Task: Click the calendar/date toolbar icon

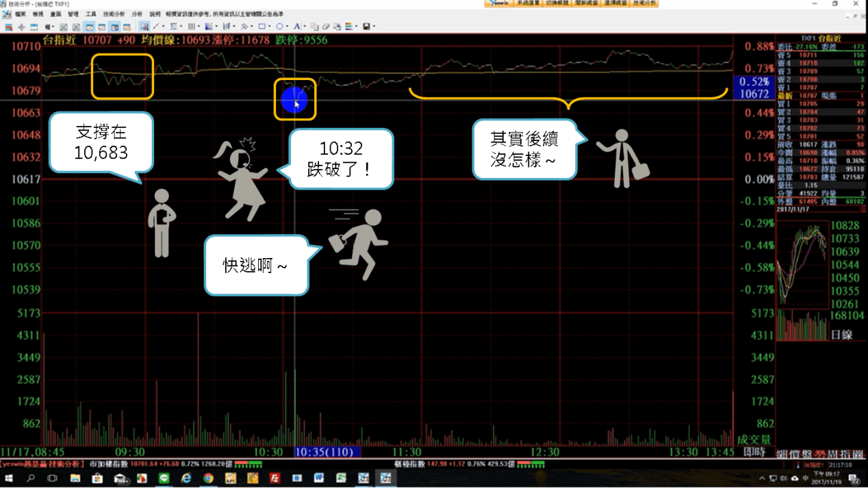Action: (x=34, y=27)
